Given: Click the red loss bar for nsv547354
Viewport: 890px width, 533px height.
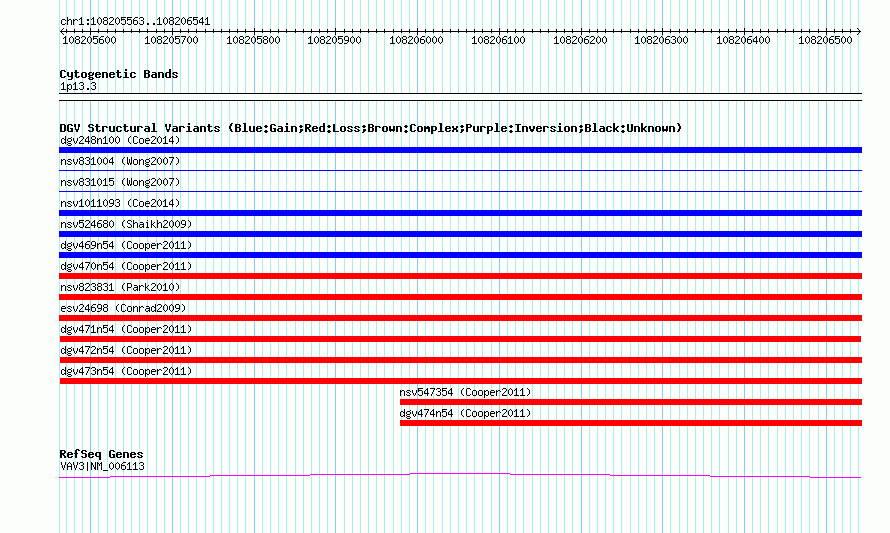Looking at the screenshot, I should click(x=631, y=402).
